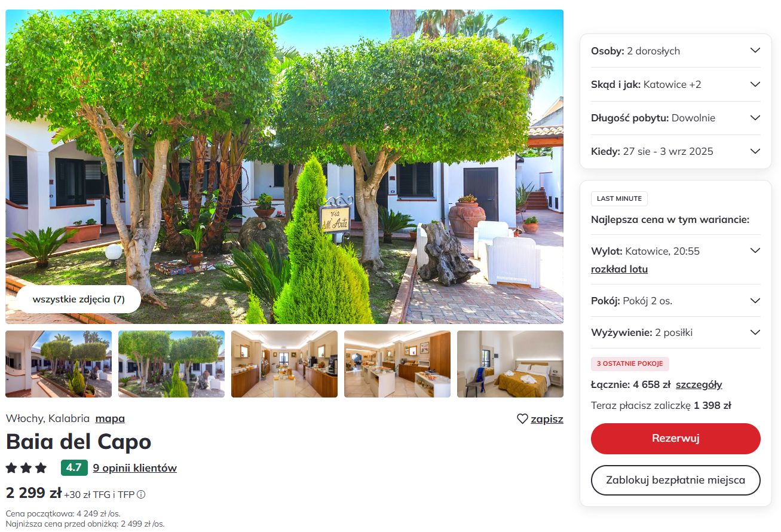Select the first courtyard thumbnail
Viewport: 781px width, 532px height.
point(59,364)
